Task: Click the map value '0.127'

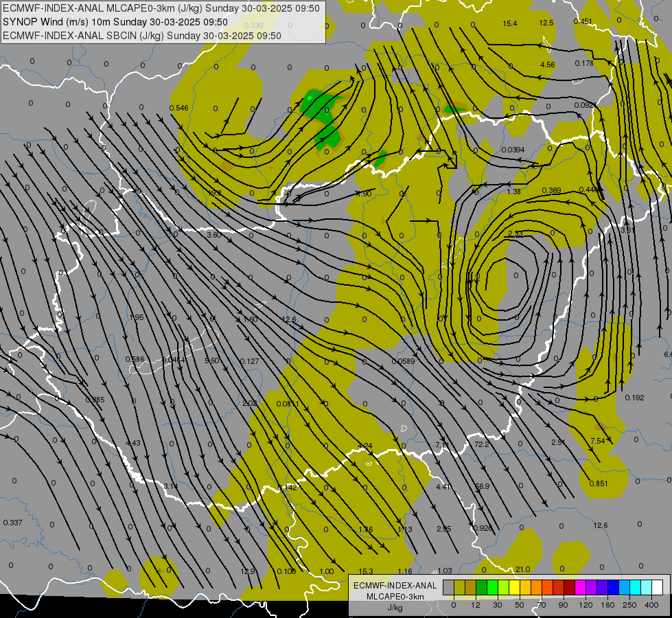Action: click(249, 361)
